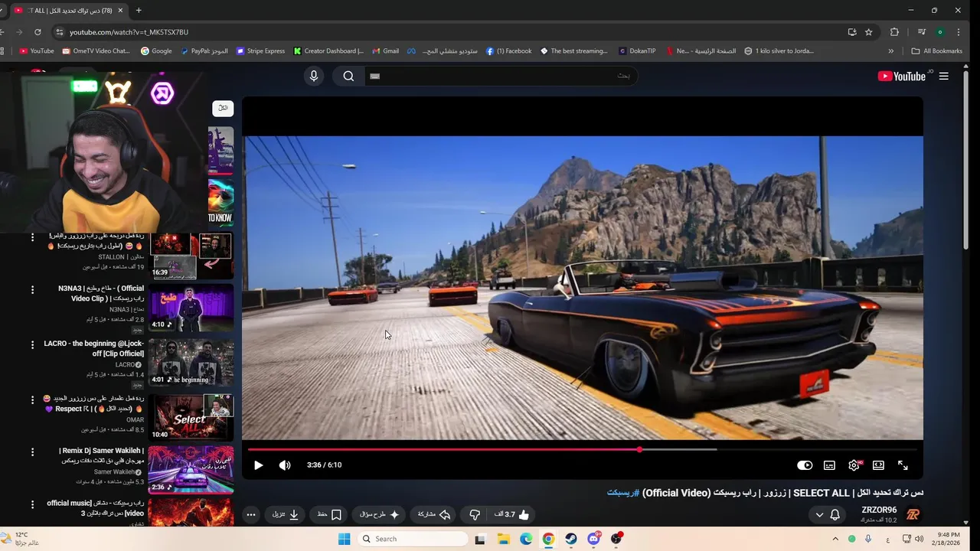Click the address bar URL
This screenshot has width=980, height=551.
129,32
